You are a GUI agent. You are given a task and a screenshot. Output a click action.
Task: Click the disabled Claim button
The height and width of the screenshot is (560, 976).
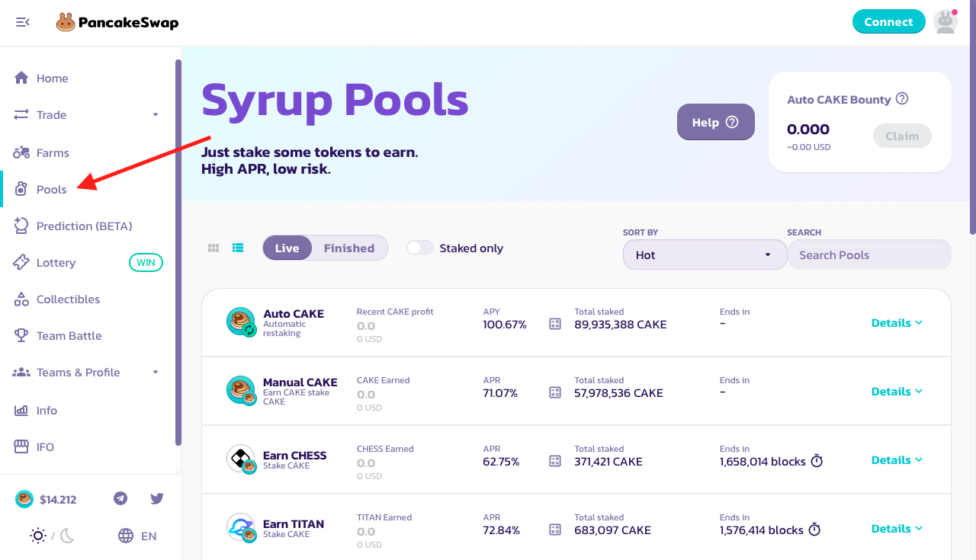coord(902,136)
